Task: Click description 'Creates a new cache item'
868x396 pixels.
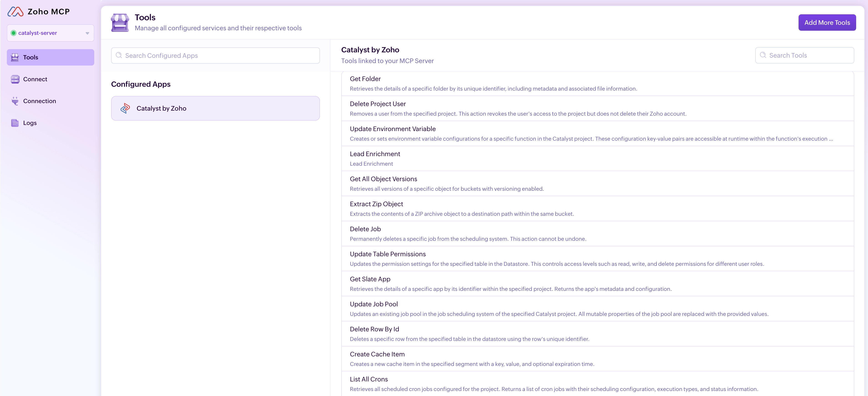Action: (472, 364)
